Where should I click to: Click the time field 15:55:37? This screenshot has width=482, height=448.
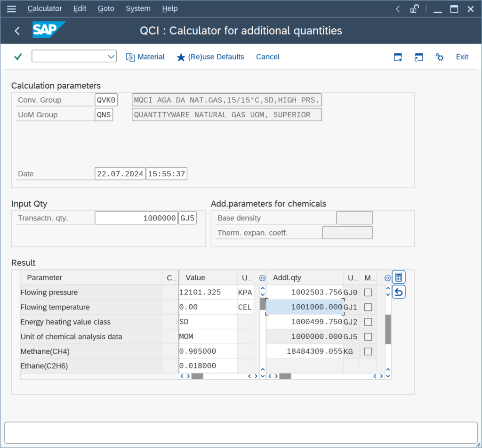point(166,174)
